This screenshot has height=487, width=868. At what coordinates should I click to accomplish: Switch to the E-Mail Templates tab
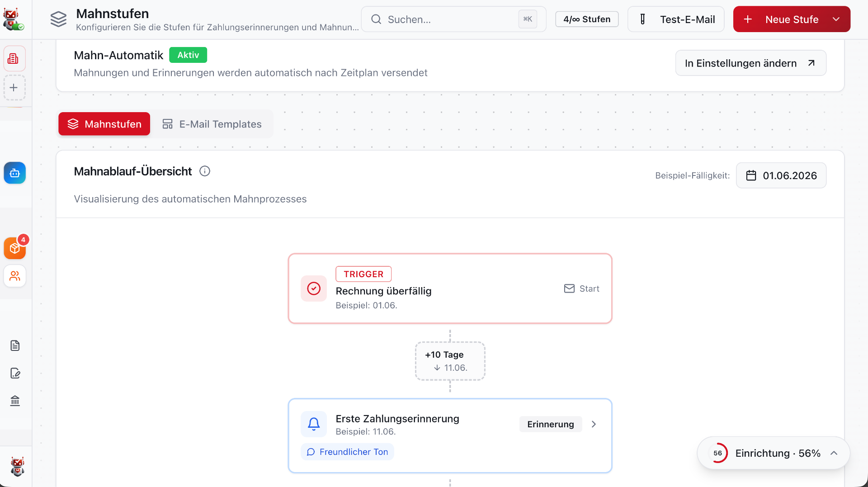click(212, 124)
